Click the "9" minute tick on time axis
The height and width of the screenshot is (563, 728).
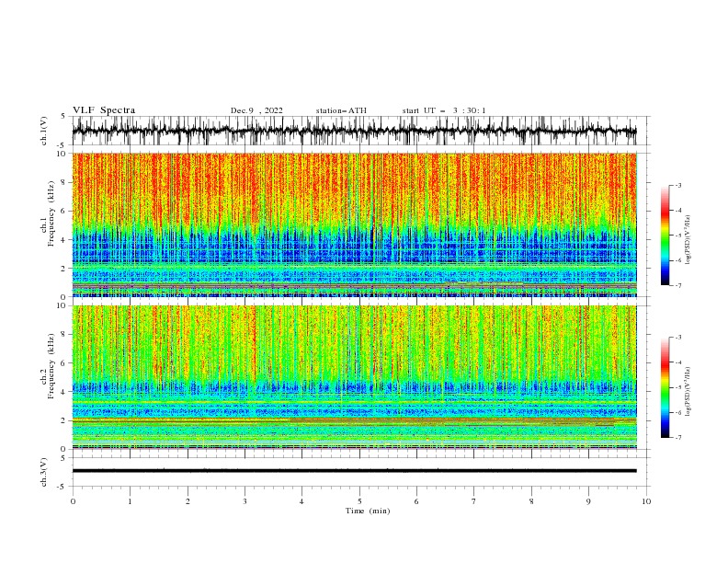(588, 501)
